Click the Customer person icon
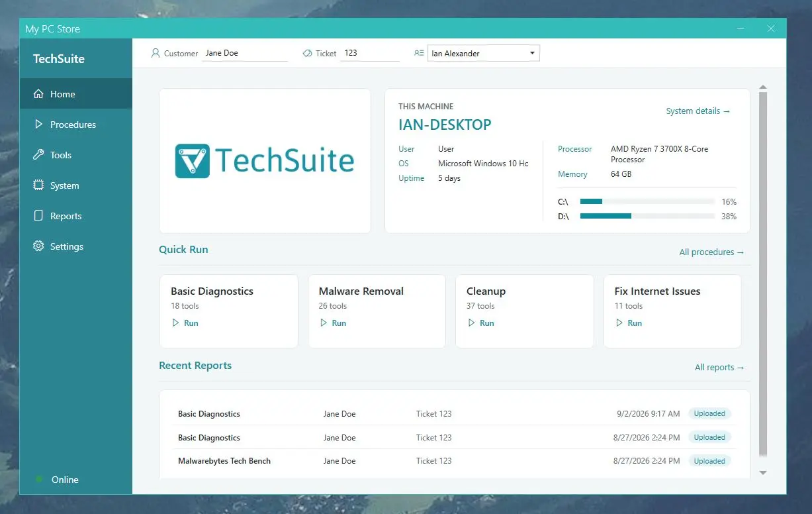The height and width of the screenshot is (514, 812). pyautogui.click(x=156, y=53)
